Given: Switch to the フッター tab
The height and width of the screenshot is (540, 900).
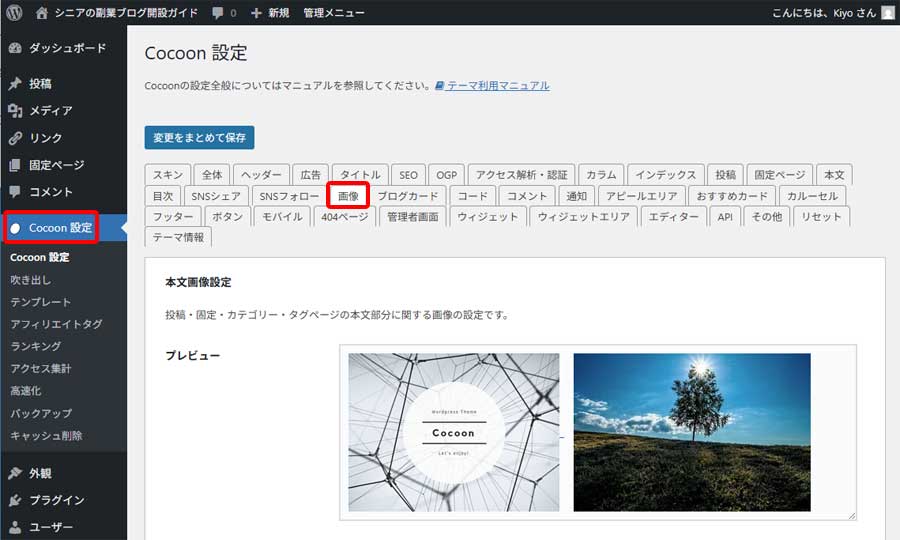Looking at the screenshot, I should [173, 216].
